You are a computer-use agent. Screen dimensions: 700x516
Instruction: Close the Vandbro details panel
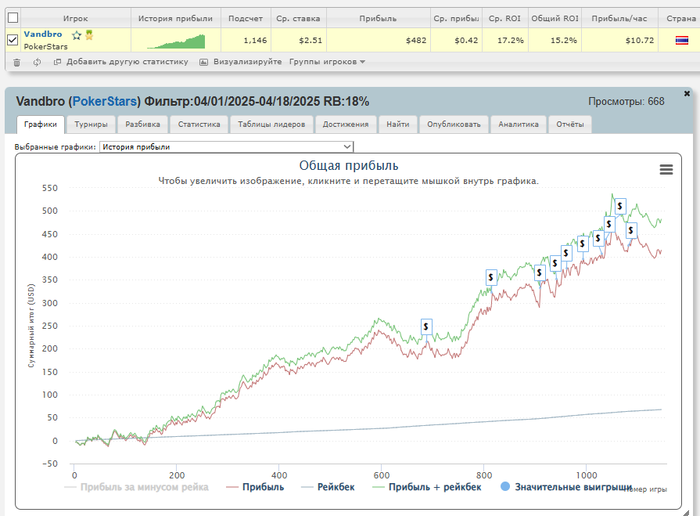click(686, 93)
